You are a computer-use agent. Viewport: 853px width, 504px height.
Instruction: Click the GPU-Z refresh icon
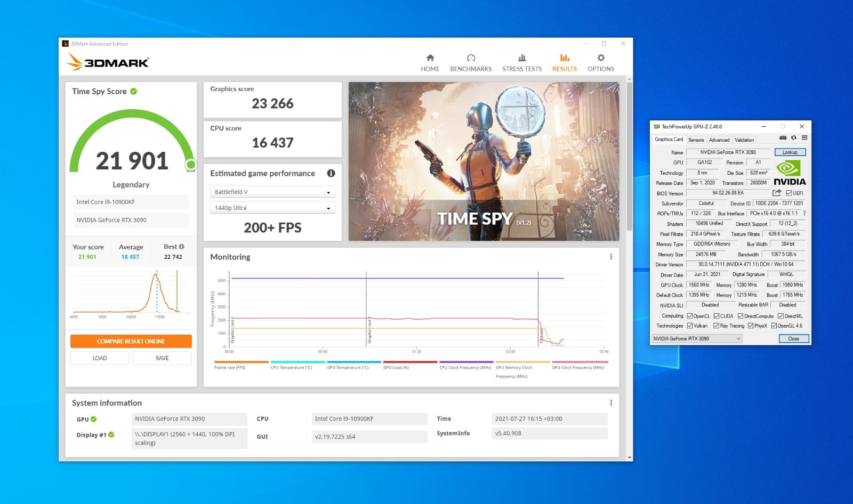coord(793,138)
